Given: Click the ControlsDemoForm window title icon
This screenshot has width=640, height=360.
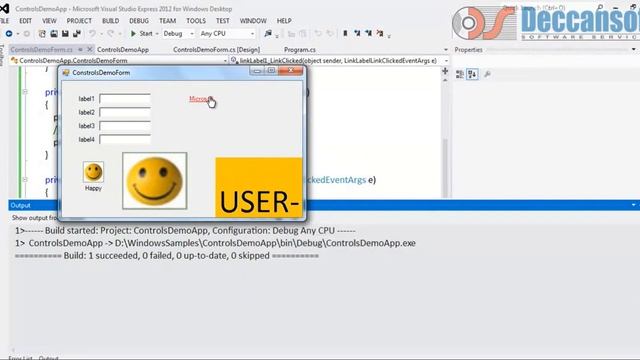Looking at the screenshot, I should 66,72.
